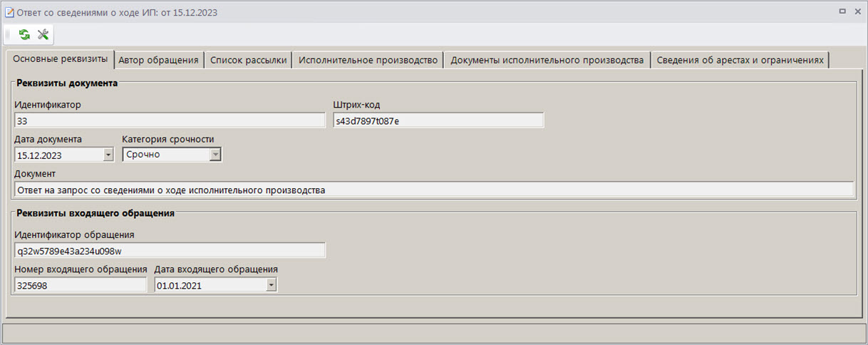The image size is (868, 345).
Task: Open the Категория срочности dropdown
Action: click(x=215, y=155)
